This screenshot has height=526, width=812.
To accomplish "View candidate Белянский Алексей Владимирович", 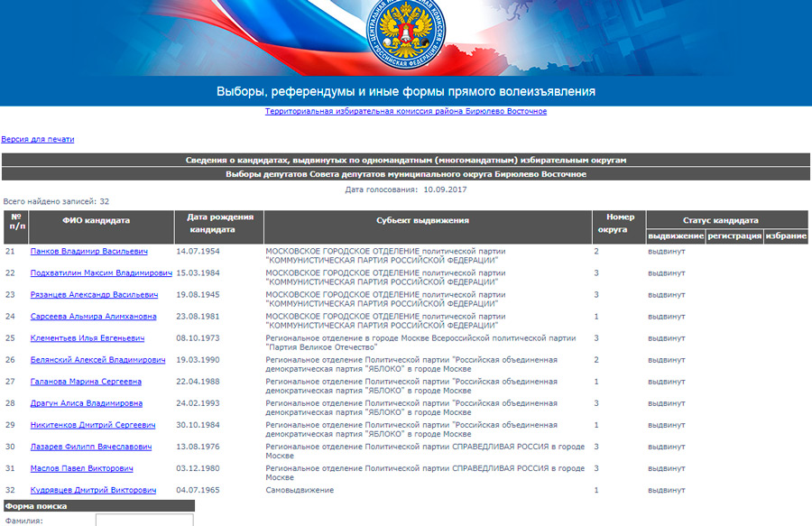I will coord(97,360).
